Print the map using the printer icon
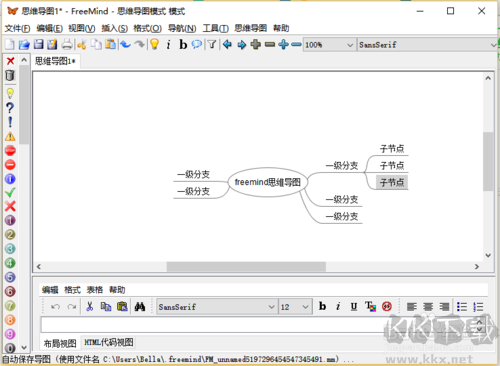This screenshot has height=366, width=500. tap(67, 44)
